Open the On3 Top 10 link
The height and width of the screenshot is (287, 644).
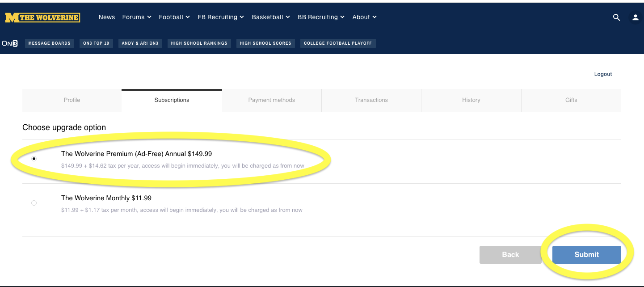(96, 43)
